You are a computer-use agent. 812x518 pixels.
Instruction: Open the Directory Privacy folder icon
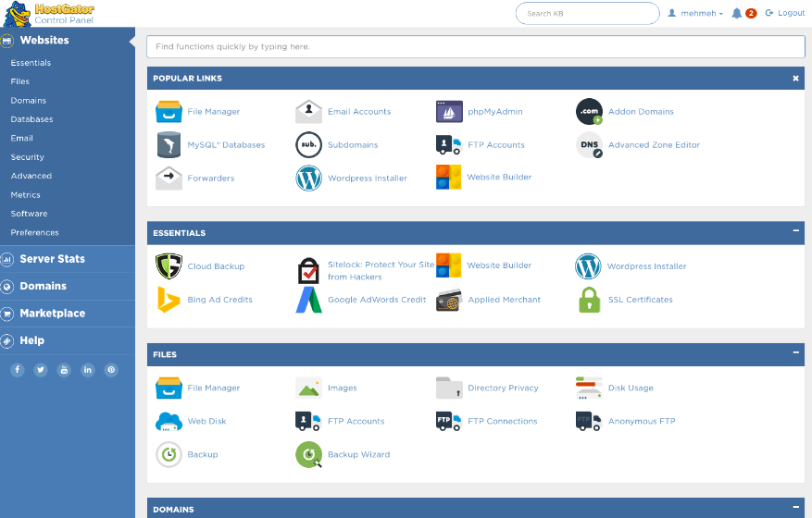tap(449, 388)
